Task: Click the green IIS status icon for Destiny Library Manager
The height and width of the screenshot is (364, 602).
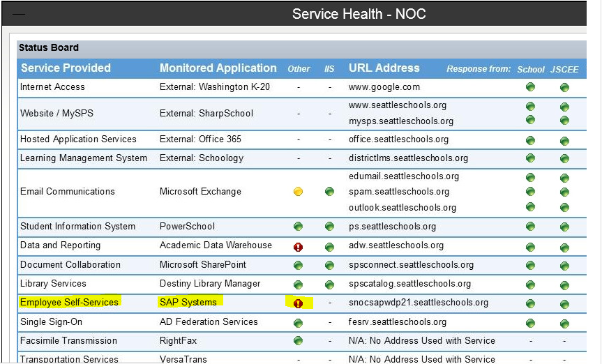Action: pyautogui.click(x=329, y=285)
